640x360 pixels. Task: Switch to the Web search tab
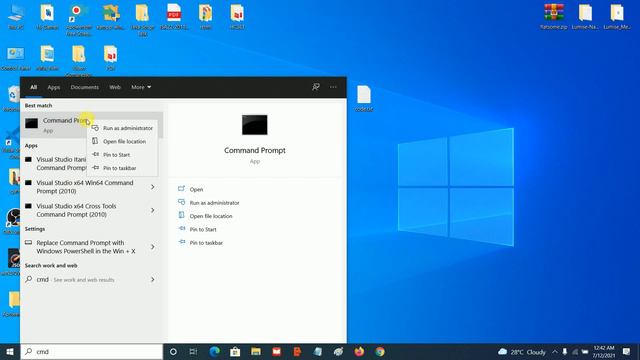115,87
